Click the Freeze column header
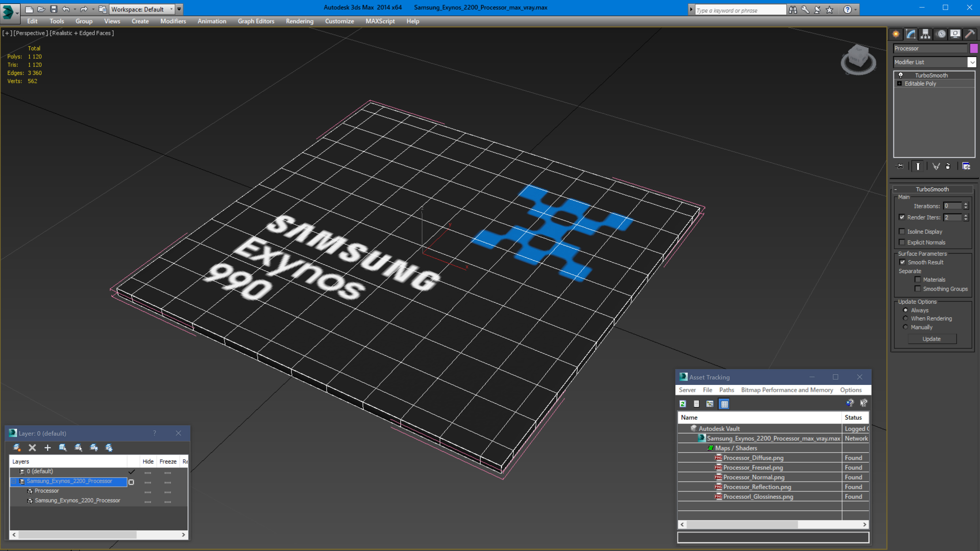Image resolution: width=980 pixels, height=551 pixels. click(168, 461)
